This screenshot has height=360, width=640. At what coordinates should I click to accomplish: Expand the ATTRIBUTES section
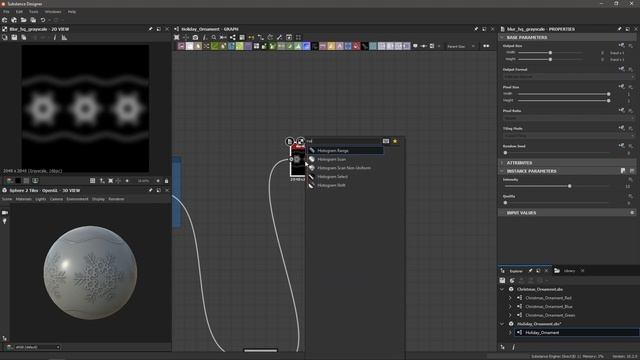tap(502, 163)
